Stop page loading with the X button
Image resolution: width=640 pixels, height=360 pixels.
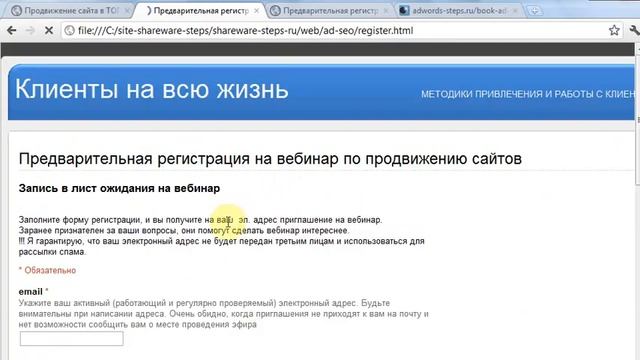[x=49, y=30]
